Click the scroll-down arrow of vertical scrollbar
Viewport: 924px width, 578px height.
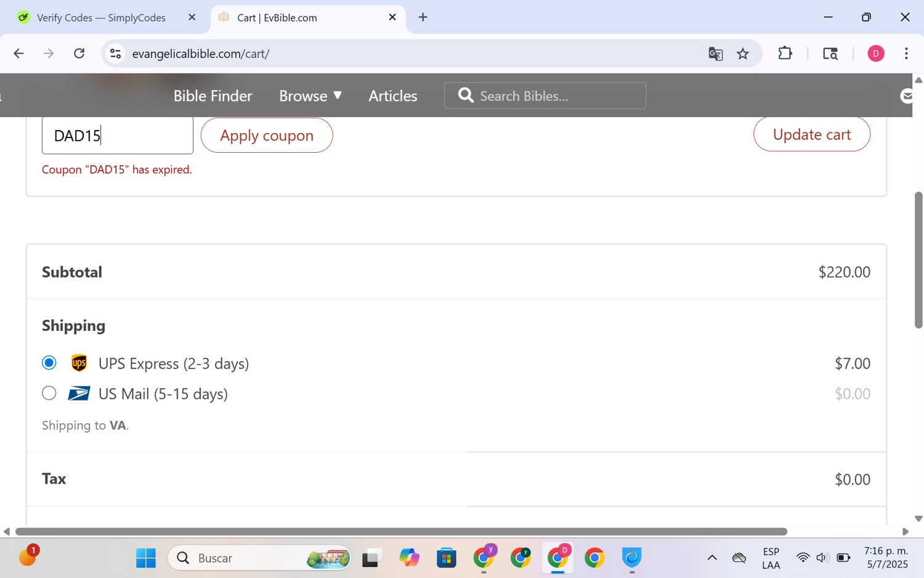tap(918, 519)
